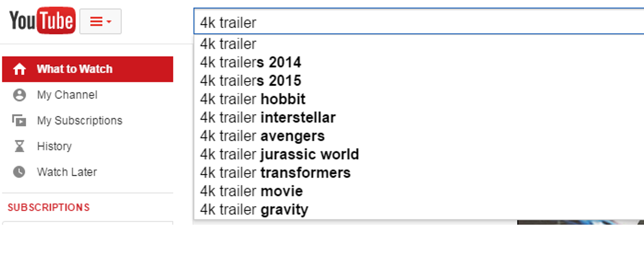The width and height of the screenshot is (644, 276).
Task: Expand the dropdown arrow beside the hamburger menu
Action: (107, 22)
